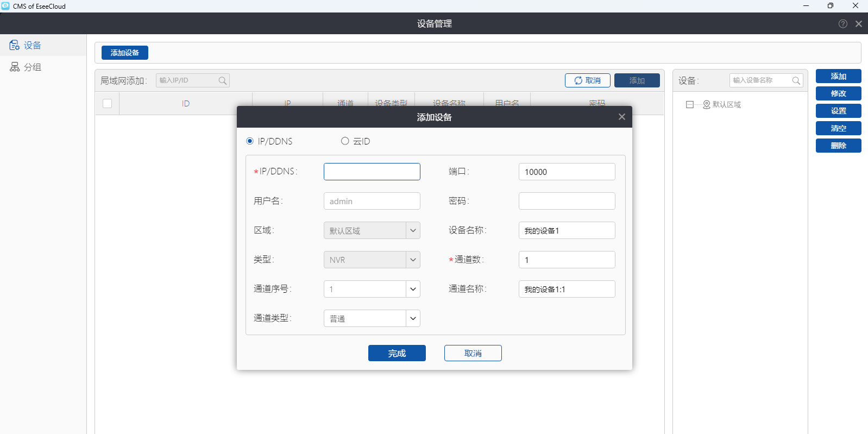Viewport: 868px width, 434px height.
Task: Select the IP/DDNS radio button
Action: (250, 141)
